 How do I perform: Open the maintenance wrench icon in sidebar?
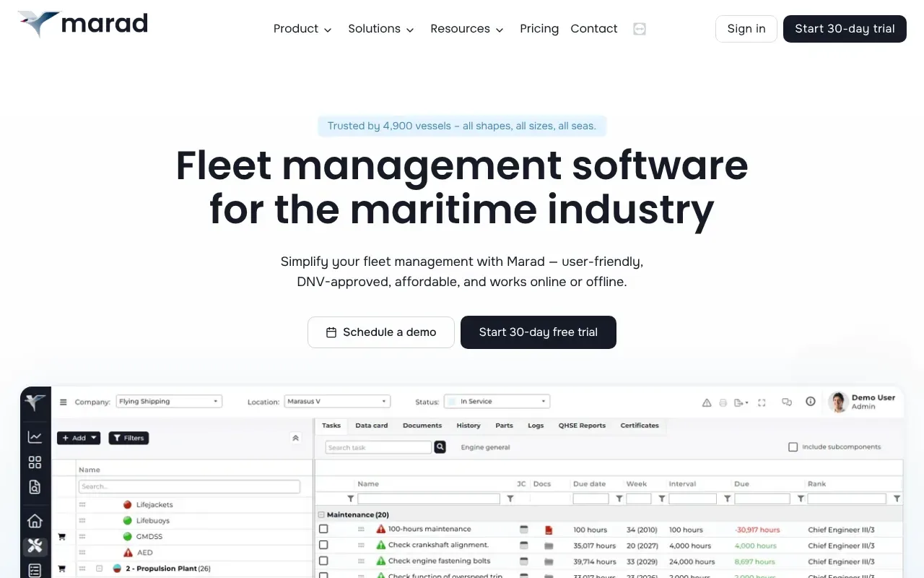point(35,546)
